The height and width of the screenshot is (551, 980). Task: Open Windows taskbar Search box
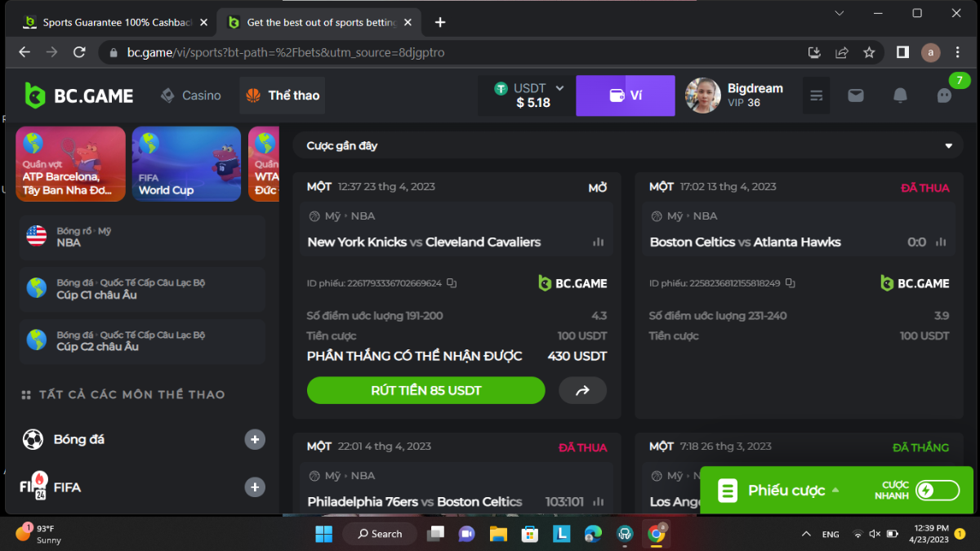click(x=379, y=534)
